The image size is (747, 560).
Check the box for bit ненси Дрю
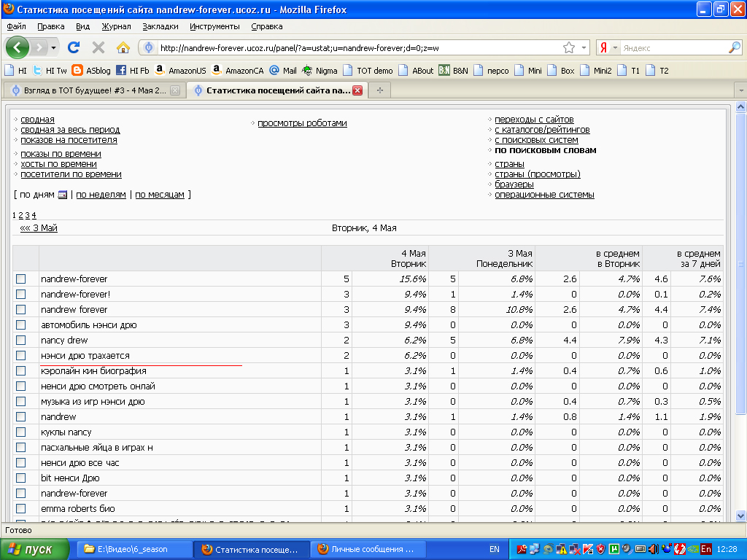click(x=20, y=478)
